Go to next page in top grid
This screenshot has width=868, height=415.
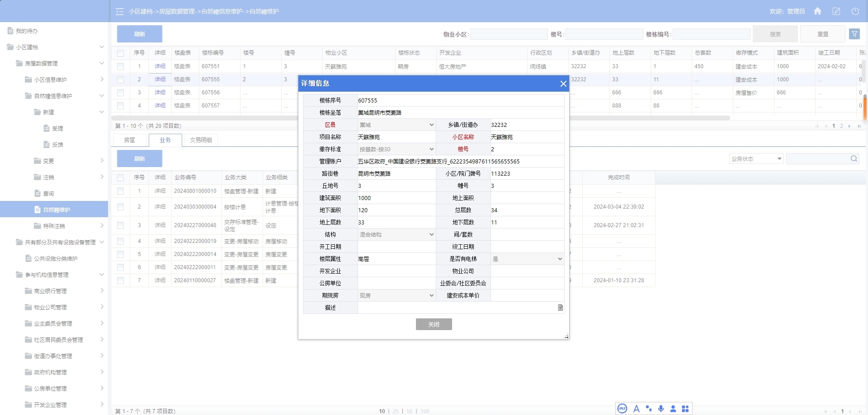point(849,126)
